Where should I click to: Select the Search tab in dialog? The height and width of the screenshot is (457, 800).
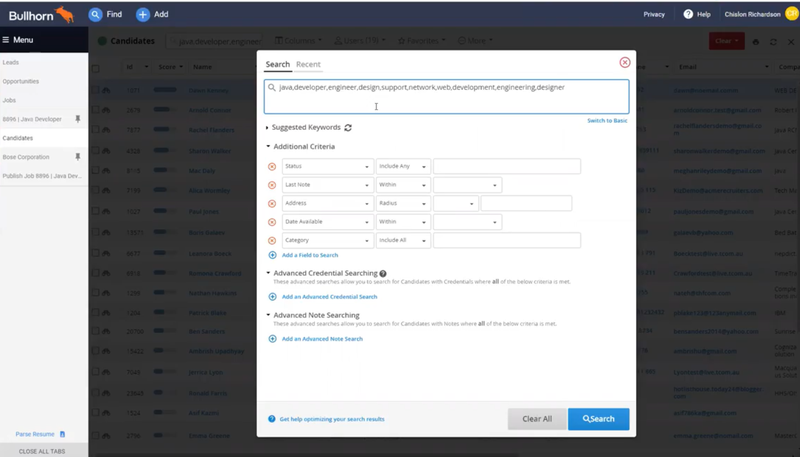(278, 64)
